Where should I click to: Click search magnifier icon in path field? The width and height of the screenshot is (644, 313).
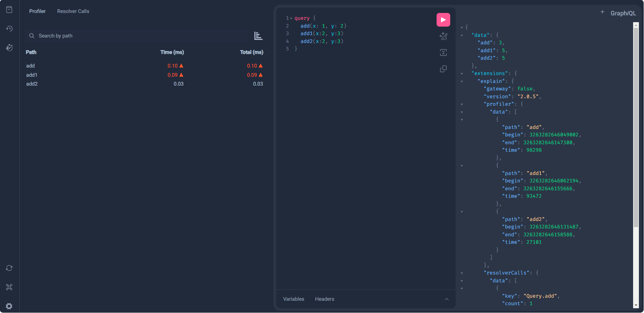(32, 36)
